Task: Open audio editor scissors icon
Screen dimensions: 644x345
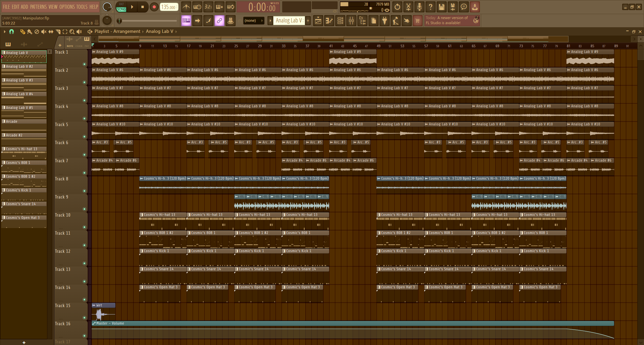Action: coord(408,7)
